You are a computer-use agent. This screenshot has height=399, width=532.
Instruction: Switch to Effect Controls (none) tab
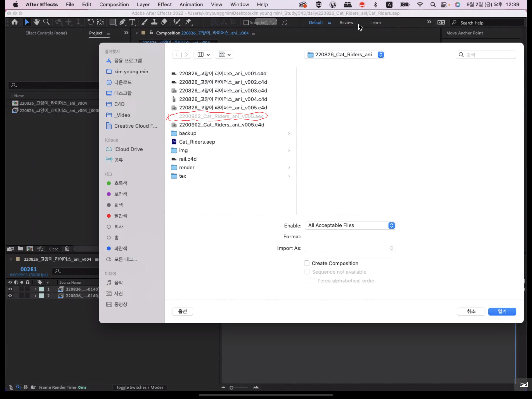[x=46, y=33]
